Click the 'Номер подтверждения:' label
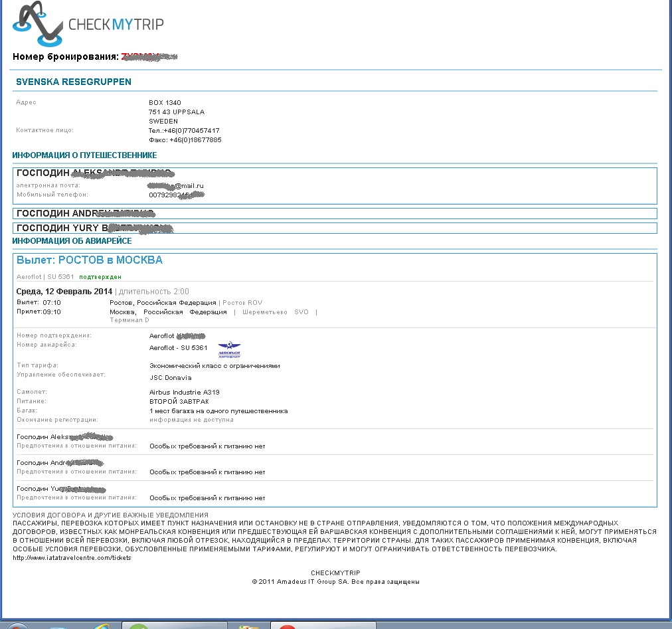 pos(54,335)
